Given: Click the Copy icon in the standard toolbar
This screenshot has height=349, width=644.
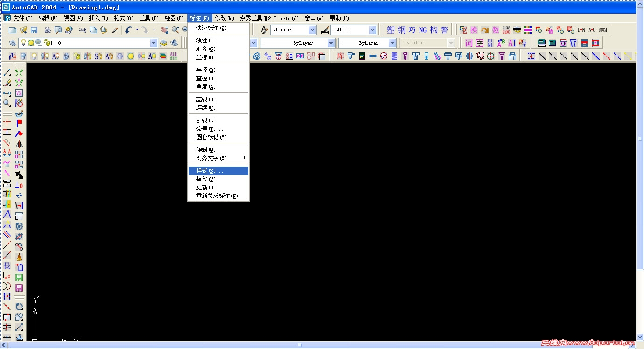Looking at the screenshot, I should [93, 30].
